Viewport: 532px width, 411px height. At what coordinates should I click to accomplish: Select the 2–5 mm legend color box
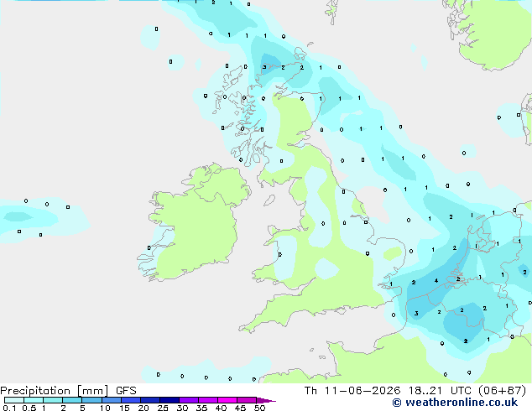click(72, 400)
